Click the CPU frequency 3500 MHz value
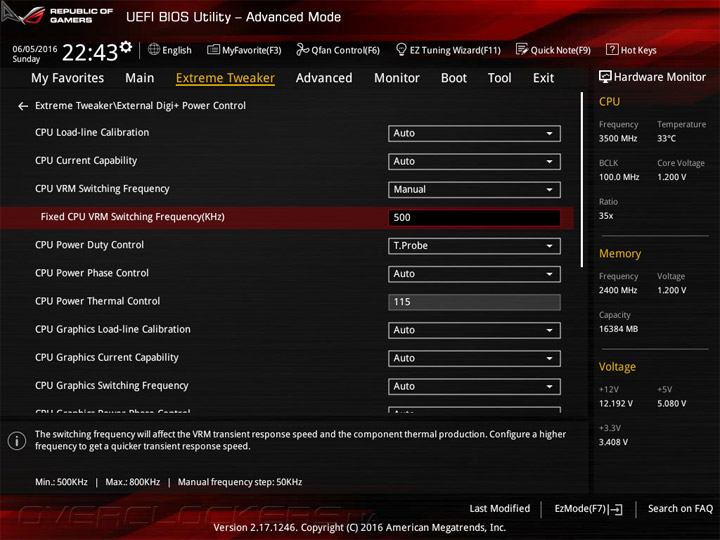Image resolution: width=720 pixels, height=540 pixels. 618,139
